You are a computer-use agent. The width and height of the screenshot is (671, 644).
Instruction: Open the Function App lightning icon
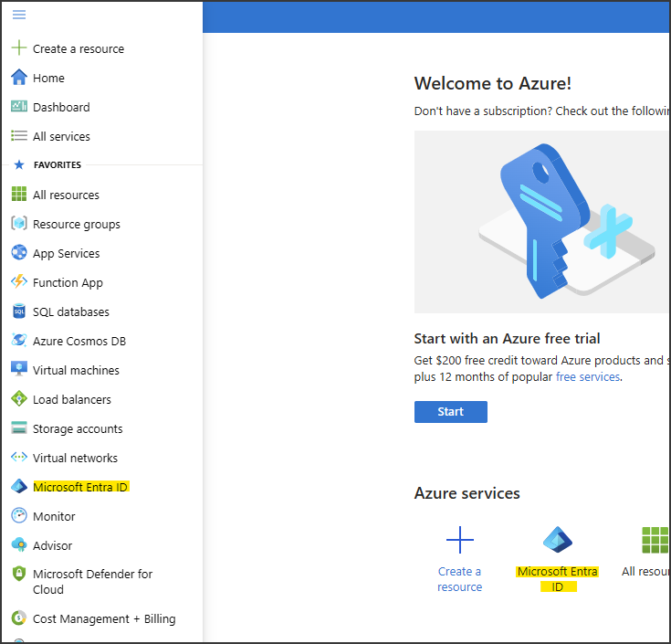[18, 282]
